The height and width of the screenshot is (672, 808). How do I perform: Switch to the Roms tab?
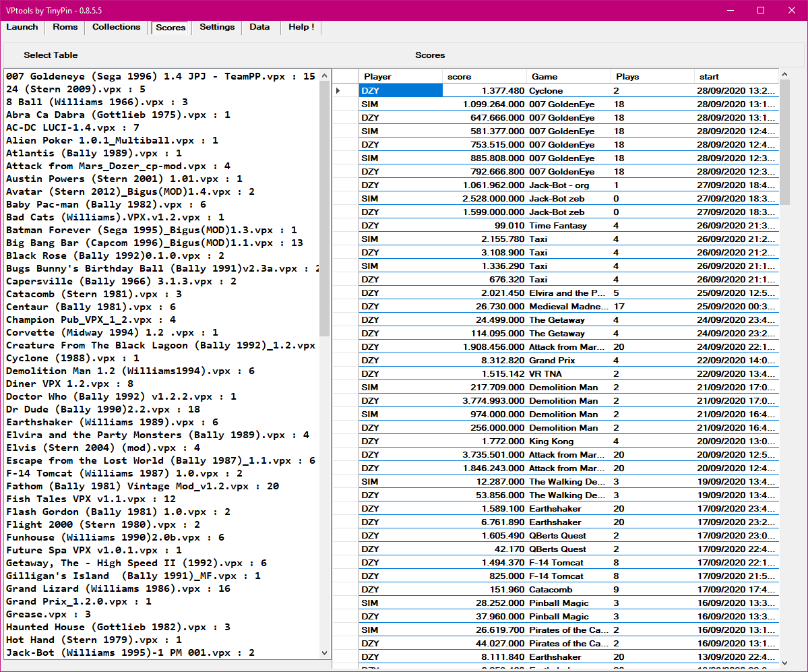click(65, 27)
